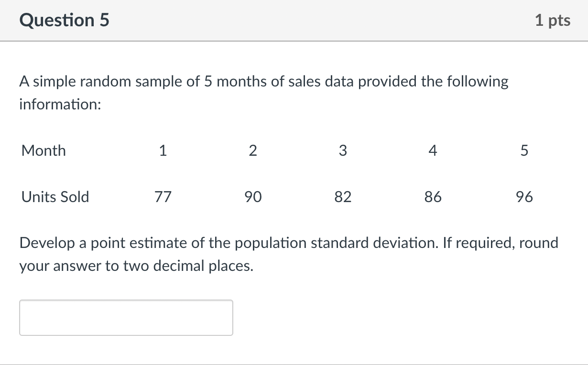Select the value 86 in the table
The width and height of the screenshot is (588, 365).
pyautogui.click(x=432, y=196)
